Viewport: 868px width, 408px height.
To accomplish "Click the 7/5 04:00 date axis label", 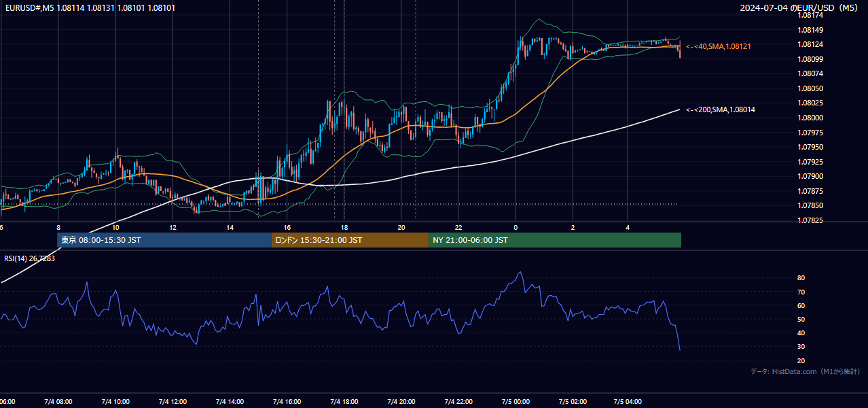I will pos(629,401).
